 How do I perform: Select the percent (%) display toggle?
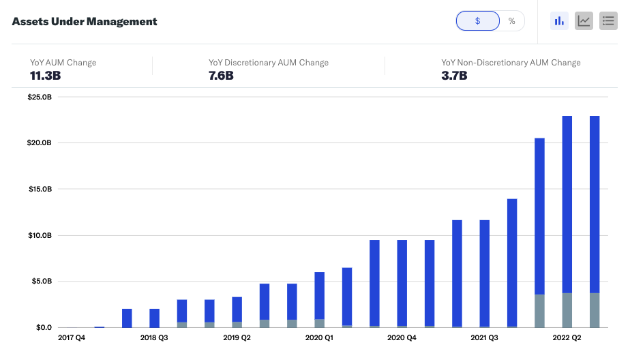(x=511, y=21)
